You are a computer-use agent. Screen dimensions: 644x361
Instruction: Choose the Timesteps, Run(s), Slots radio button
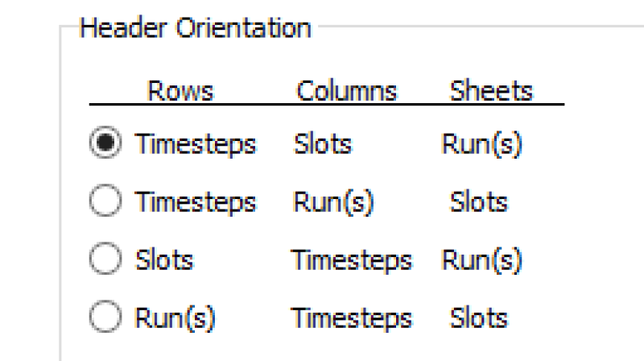104,201
